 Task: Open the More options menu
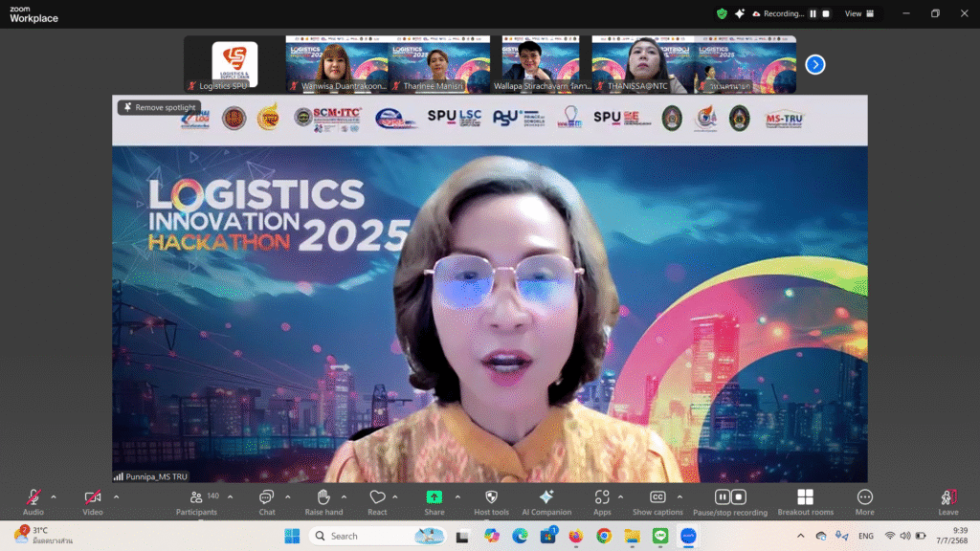(864, 501)
